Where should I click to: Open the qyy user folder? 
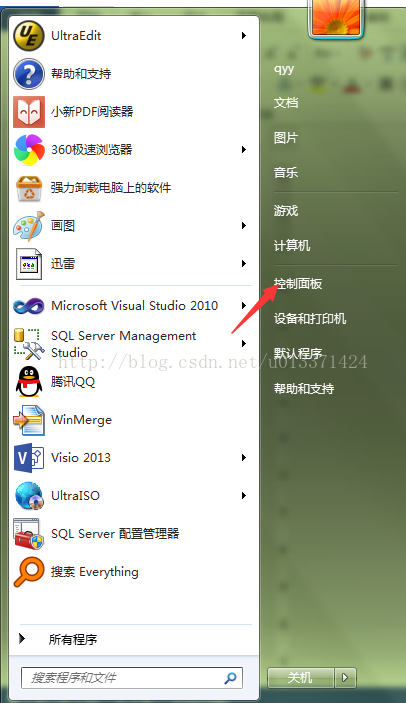point(284,69)
